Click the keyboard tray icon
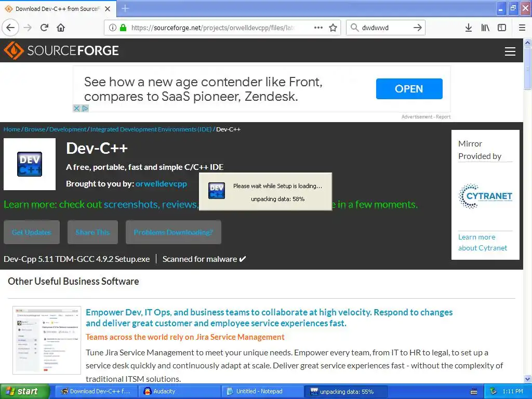This screenshot has width=532, height=399. click(x=474, y=392)
